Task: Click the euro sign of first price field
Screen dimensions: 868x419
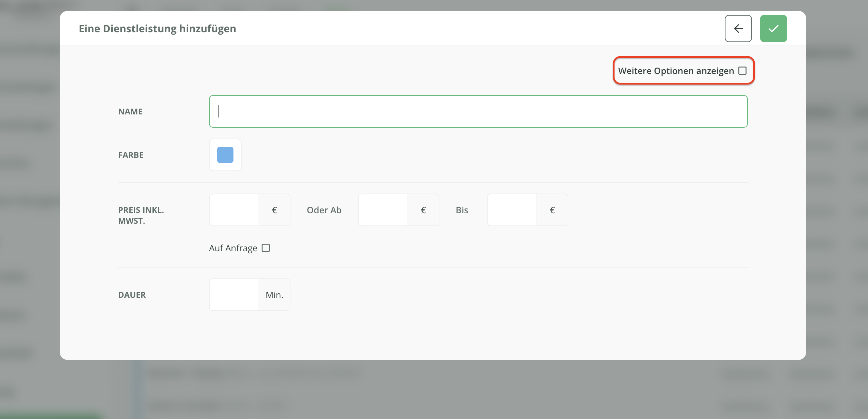Action: click(x=274, y=210)
